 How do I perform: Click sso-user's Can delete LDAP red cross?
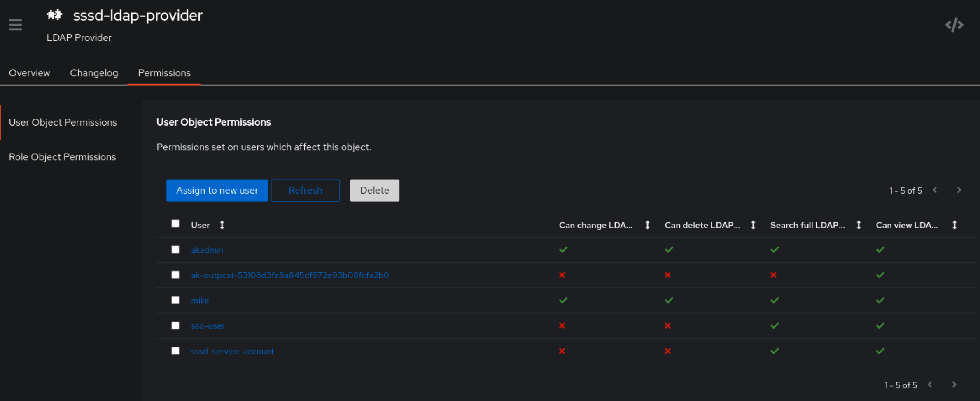coord(667,326)
